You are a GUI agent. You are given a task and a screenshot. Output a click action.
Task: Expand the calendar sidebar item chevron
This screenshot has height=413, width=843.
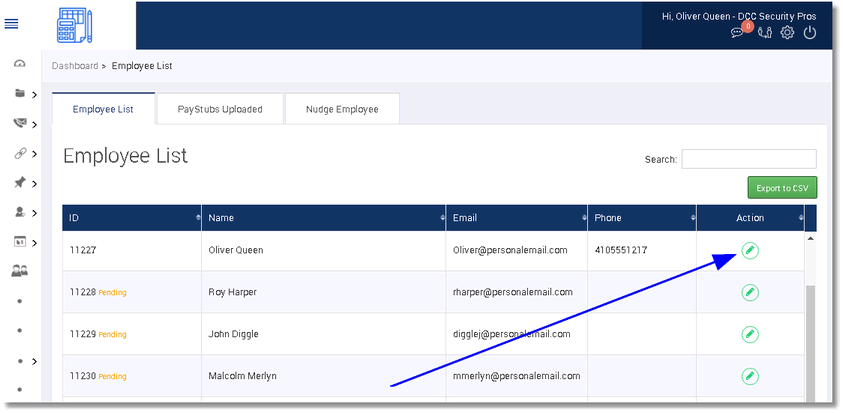point(34,243)
